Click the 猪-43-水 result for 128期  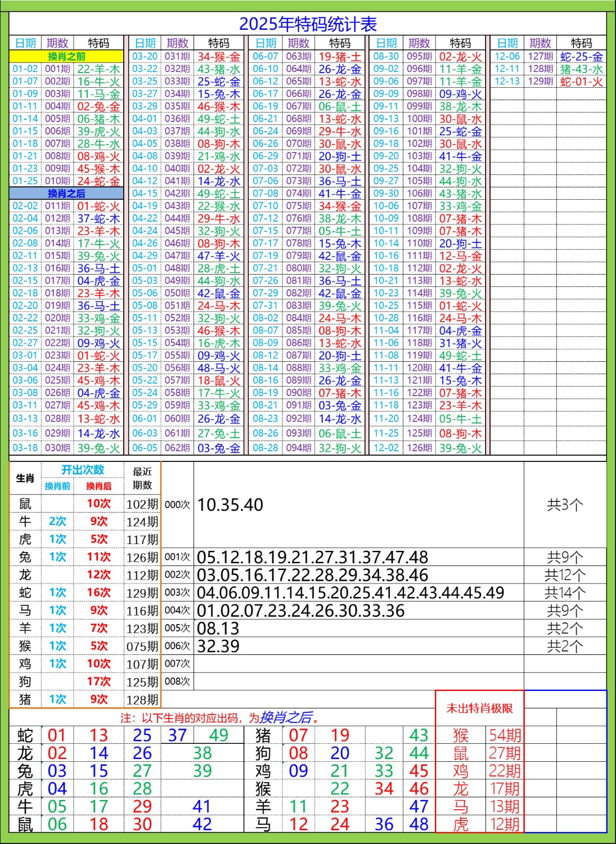click(x=581, y=69)
